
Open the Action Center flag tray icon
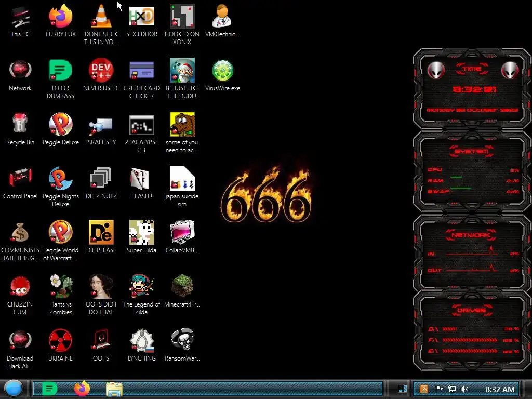(x=439, y=389)
